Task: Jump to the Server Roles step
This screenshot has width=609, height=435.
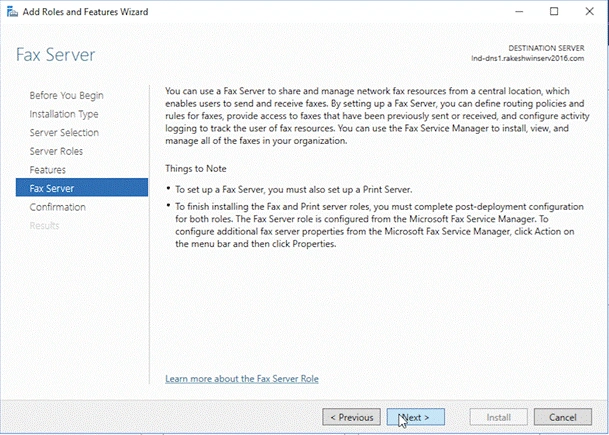Action: [56, 151]
